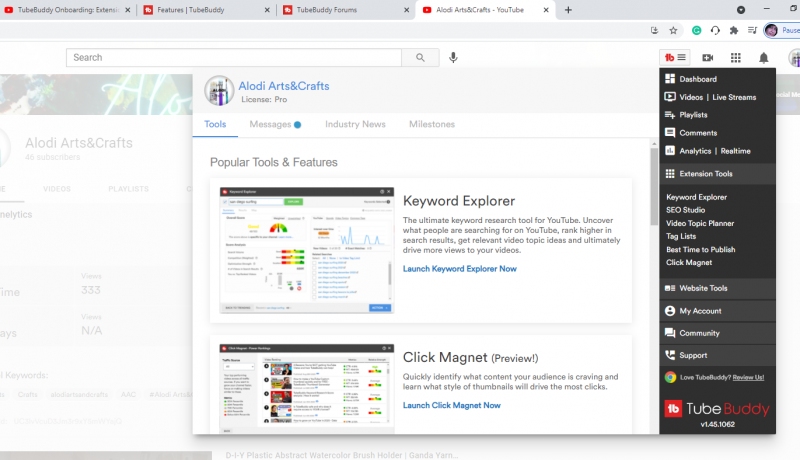
Task: Click the voice search microphone icon
Action: tap(453, 58)
